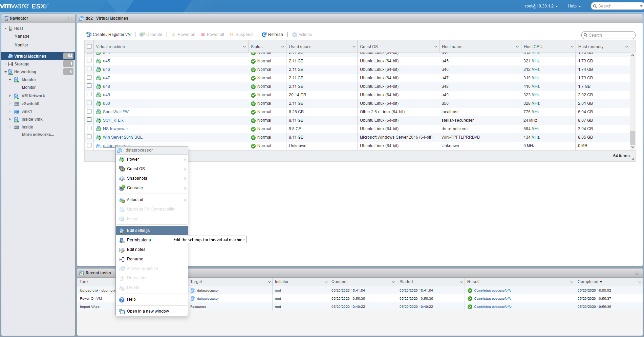
Task: Open the SCP_xFER virtual machine link
Action: 113,120
